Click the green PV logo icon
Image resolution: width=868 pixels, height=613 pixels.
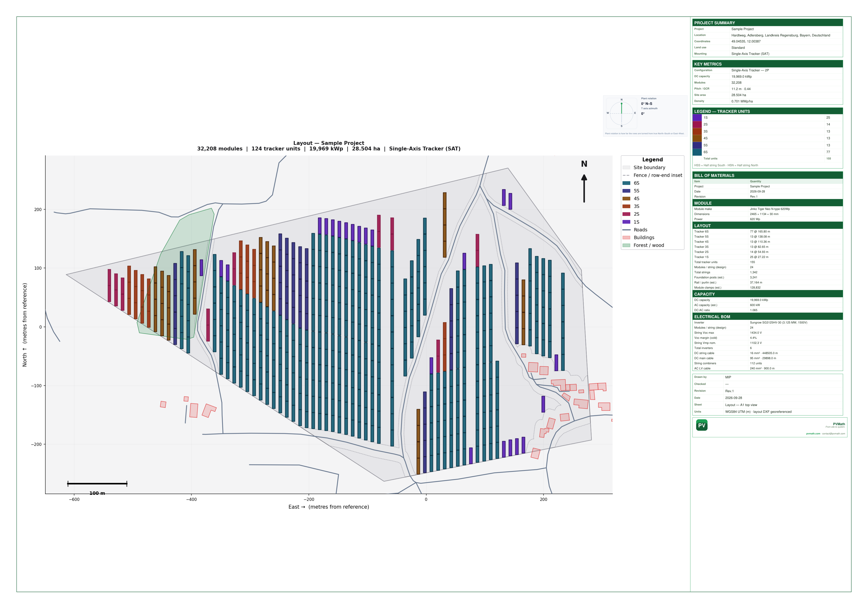(702, 425)
